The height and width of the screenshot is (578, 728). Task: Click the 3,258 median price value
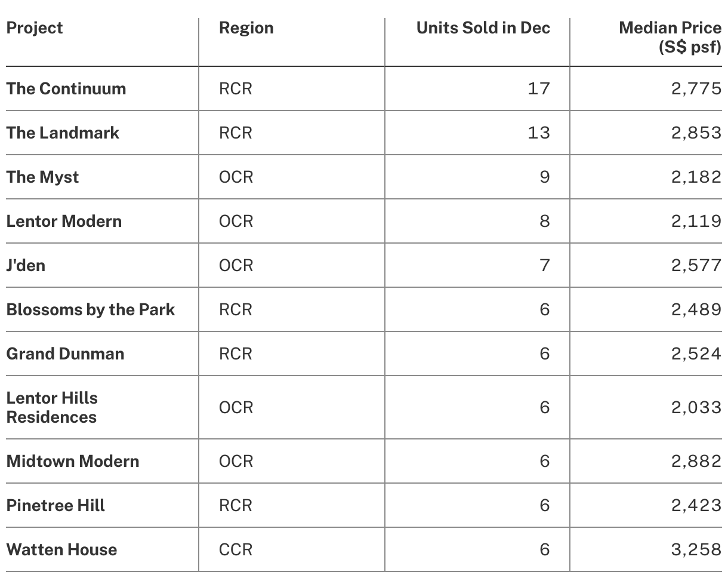coord(696,549)
